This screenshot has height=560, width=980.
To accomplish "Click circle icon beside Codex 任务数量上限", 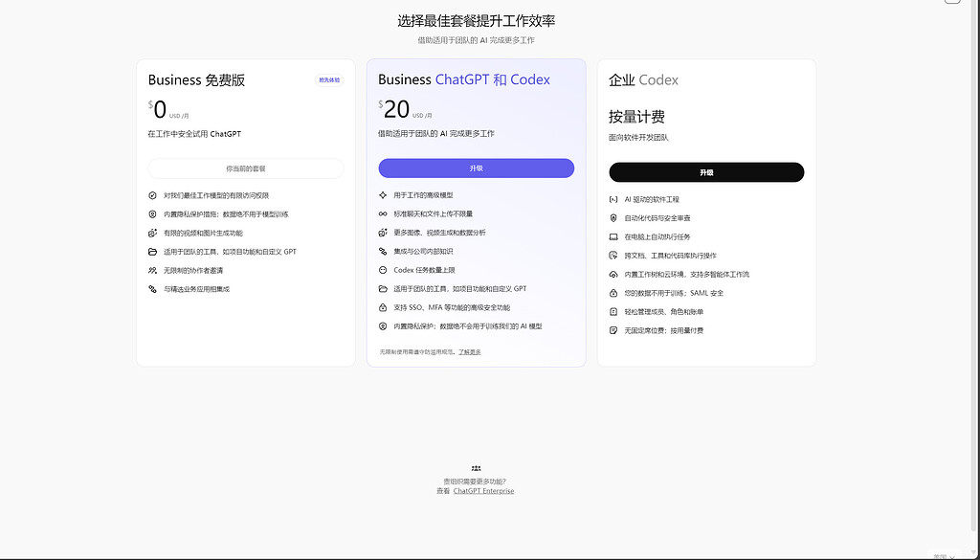I will (383, 270).
